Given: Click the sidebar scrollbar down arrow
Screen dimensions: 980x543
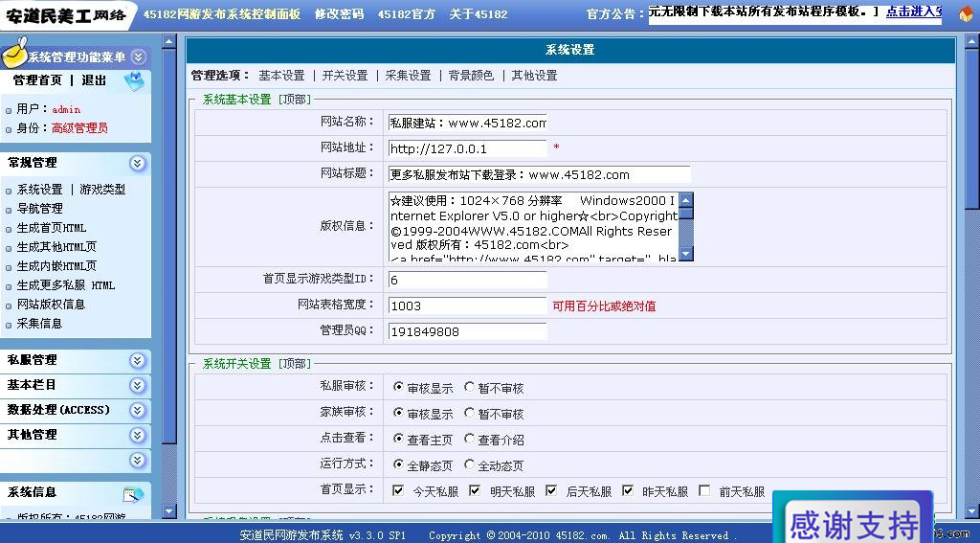Looking at the screenshot, I should (x=168, y=511).
